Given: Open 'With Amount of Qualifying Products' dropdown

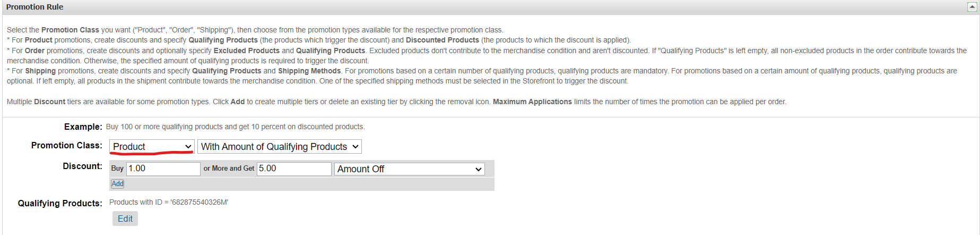Looking at the screenshot, I should 279,147.
